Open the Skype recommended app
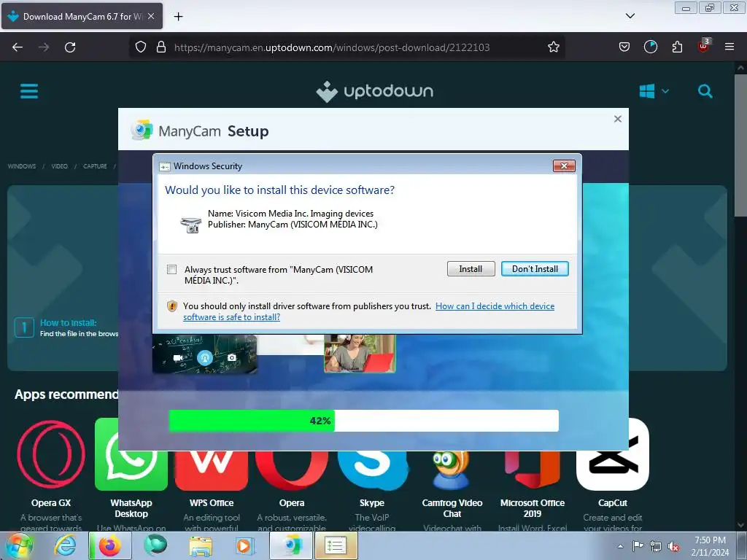The image size is (747, 560). click(372, 470)
